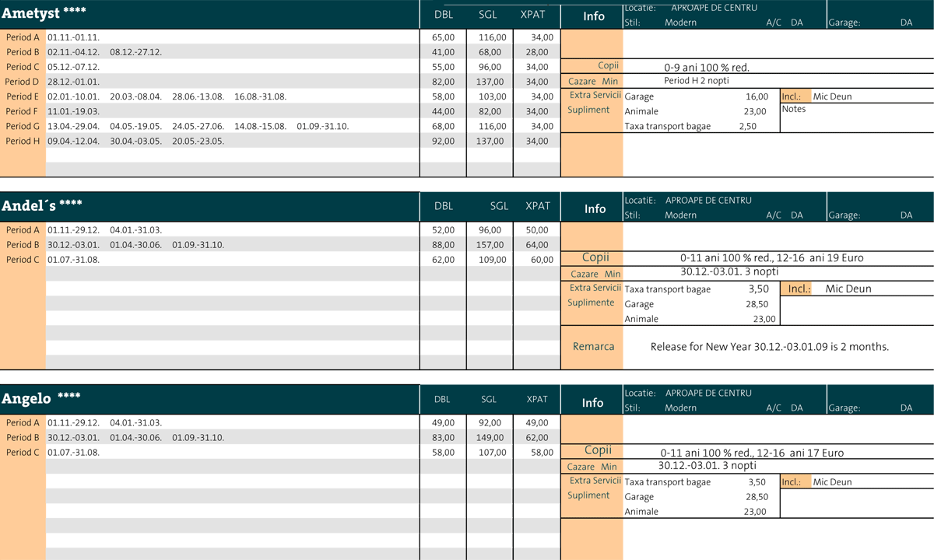934x560 pixels.
Task: Click Mic Deun in Andel's Incl. field
Action: point(848,289)
